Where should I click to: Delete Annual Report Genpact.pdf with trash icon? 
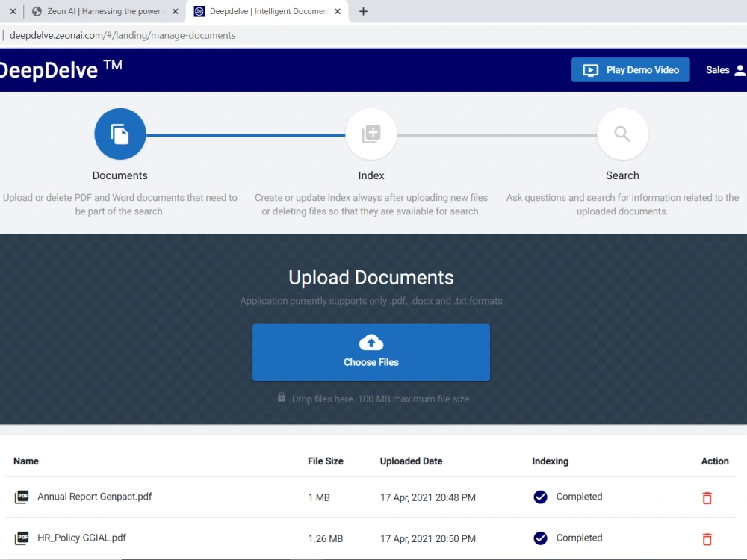pyautogui.click(x=707, y=497)
